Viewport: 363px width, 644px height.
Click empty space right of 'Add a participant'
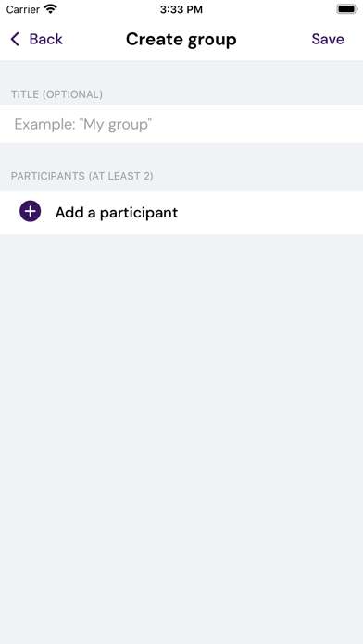point(271,212)
